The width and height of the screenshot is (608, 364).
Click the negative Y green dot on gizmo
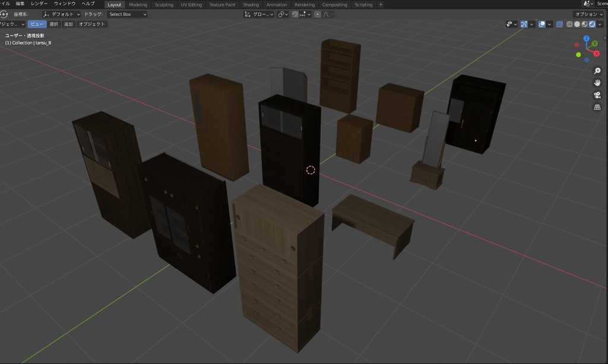(578, 55)
